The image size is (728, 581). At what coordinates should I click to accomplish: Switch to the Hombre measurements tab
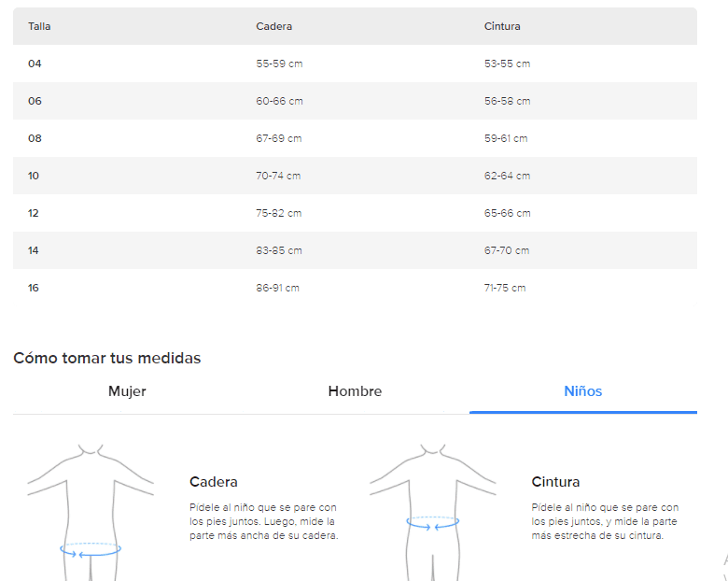(x=355, y=391)
